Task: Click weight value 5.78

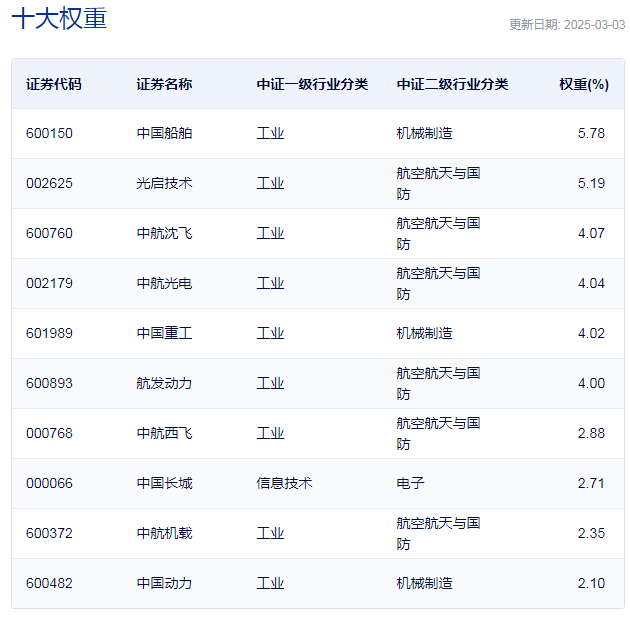Action: pyautogui.click(x=591, y=133)
